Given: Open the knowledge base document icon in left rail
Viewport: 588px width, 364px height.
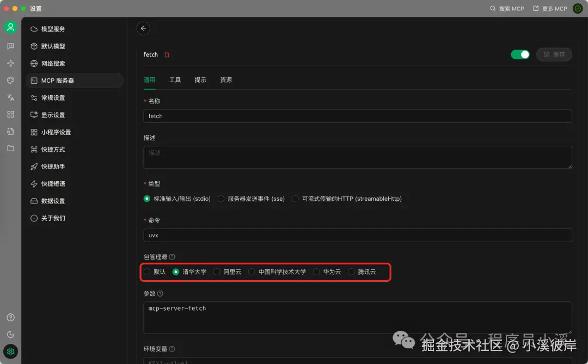Looking at the screenshot, I should (10, 131).
